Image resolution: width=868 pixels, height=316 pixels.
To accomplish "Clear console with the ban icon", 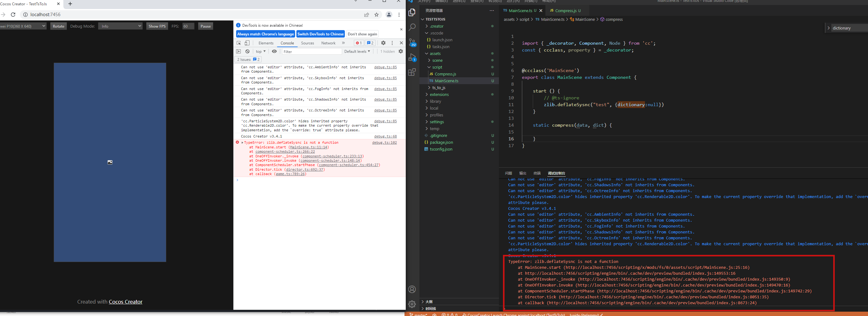I will coord(247,52).
